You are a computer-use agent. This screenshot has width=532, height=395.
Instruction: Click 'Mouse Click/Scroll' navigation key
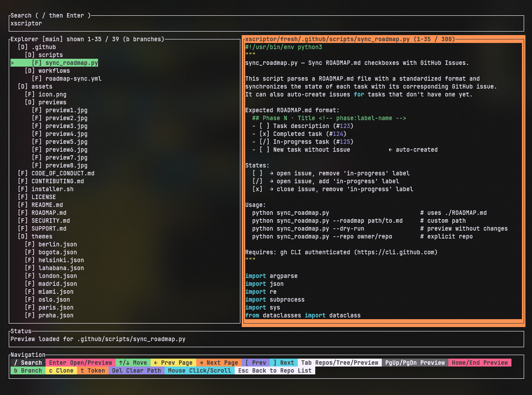200,370
